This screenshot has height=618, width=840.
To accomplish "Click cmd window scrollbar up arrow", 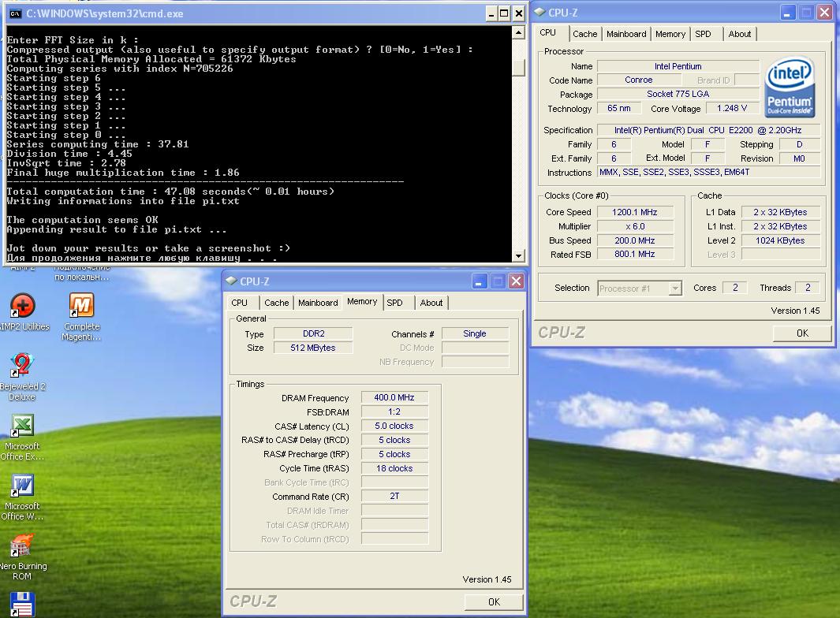I will coord(518,32).
